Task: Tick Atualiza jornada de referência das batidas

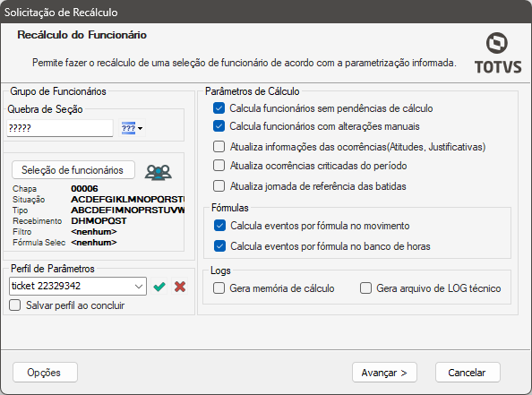Action: coord(219,186)
